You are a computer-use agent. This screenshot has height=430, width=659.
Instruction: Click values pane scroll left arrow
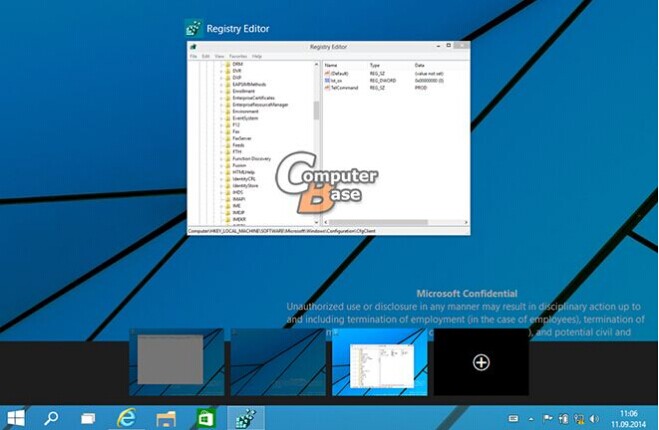pos(326,222)
